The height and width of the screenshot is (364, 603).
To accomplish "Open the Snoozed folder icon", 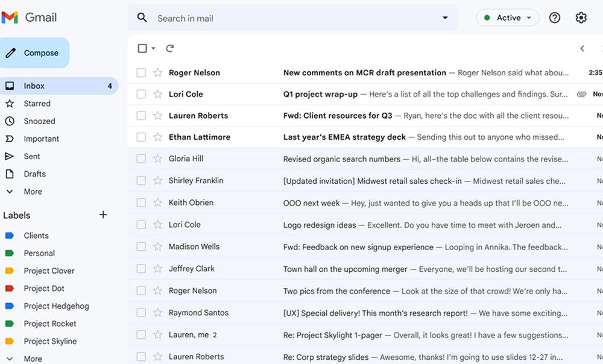I will tap(10, 121).
